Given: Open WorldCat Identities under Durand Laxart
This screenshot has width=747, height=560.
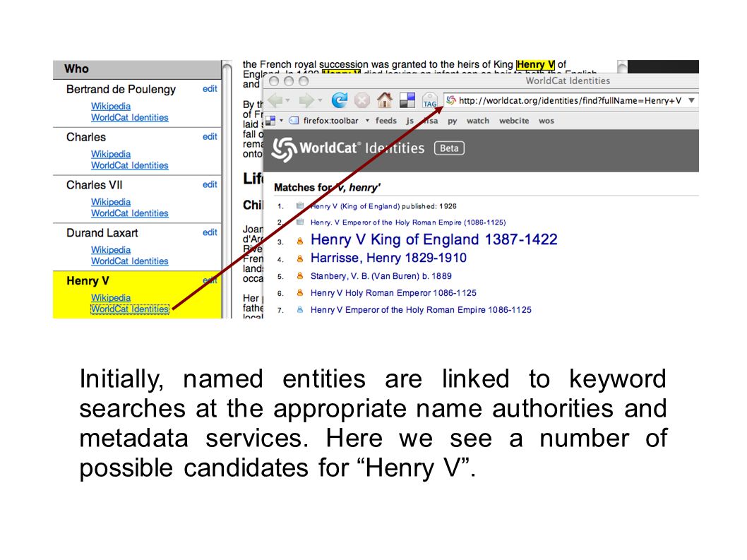Looking at the screenshot, I should click(x=130, y=261).
